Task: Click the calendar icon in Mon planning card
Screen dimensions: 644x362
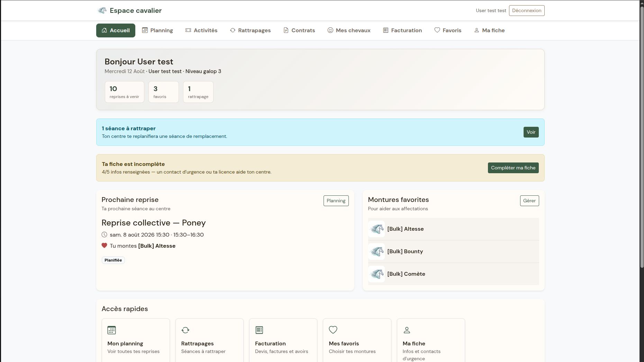Action: (111, 330)
